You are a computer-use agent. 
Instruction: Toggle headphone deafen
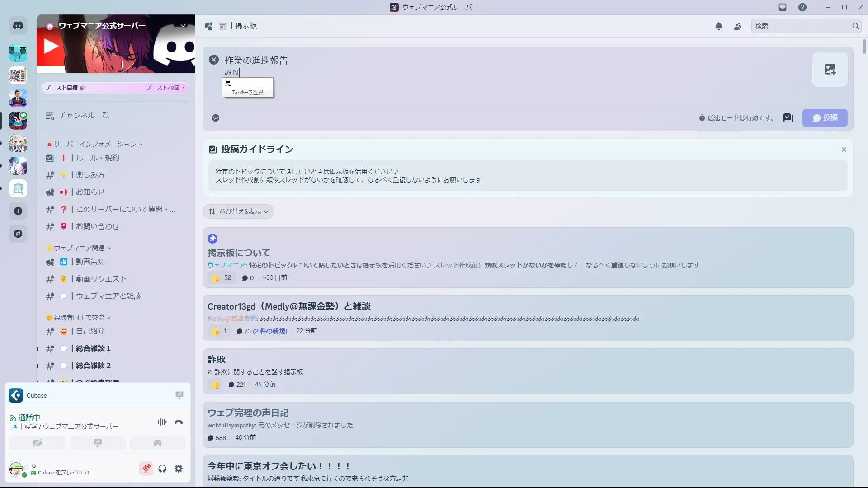162,469
